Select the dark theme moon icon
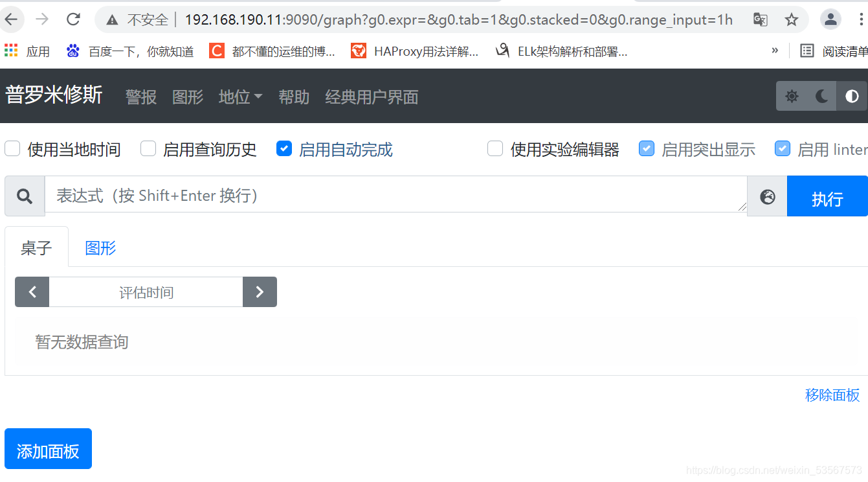This screenshot has height=482, width=868. coord(821,97)
